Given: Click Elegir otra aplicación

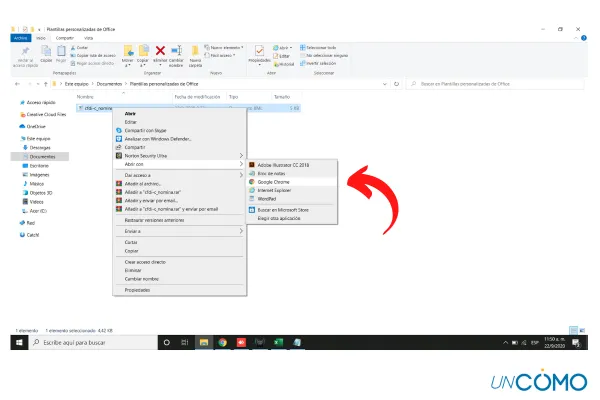Looking at the screenshot, I should point(283,218).
